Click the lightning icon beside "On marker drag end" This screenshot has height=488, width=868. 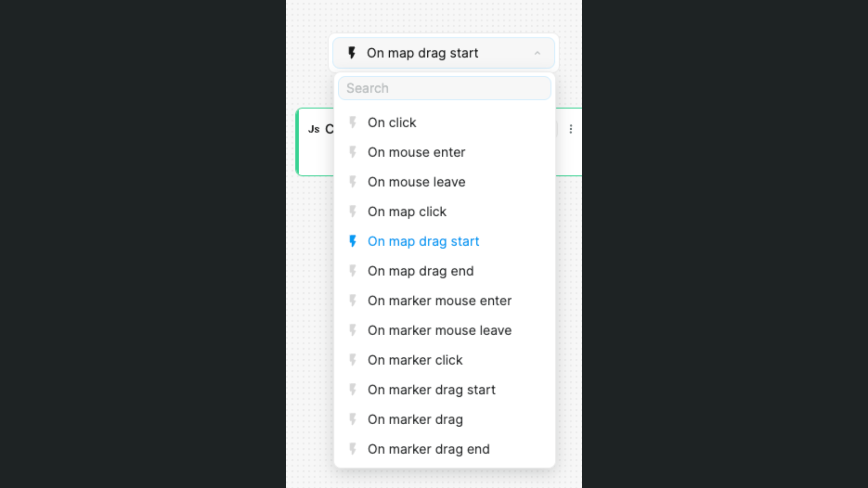coord(353,449)
